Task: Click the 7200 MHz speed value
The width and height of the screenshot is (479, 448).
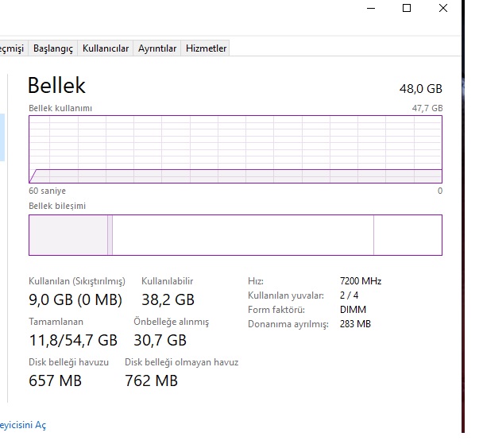Action: 360,281
